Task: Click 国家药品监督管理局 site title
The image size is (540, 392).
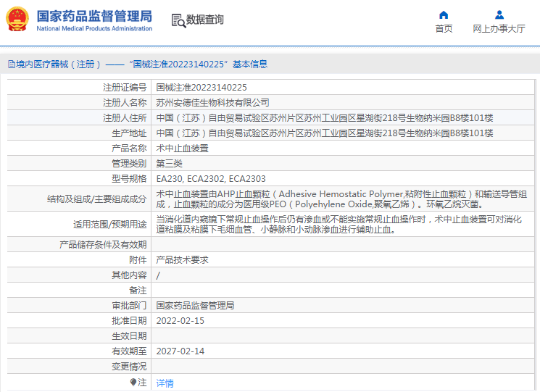Action: pos(94,16)
